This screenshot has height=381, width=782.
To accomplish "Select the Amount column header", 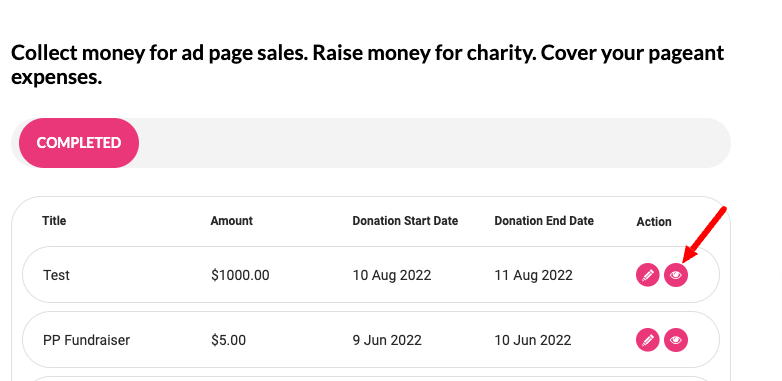I will click(x=231, y=220).
